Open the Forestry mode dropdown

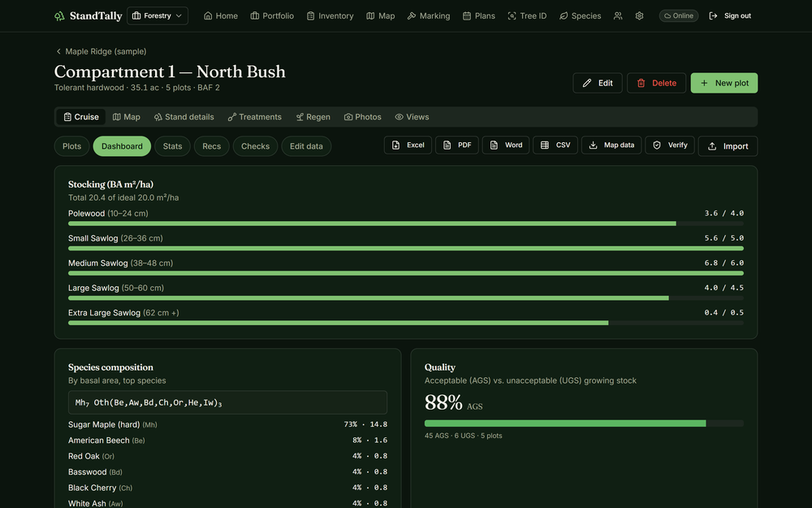[158, 16]
